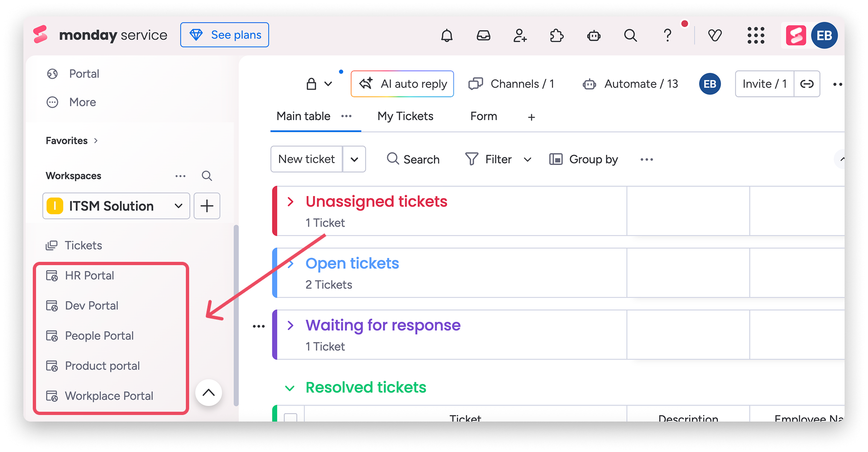Open Waiting for response group menu dots

[x=258, y=326]
